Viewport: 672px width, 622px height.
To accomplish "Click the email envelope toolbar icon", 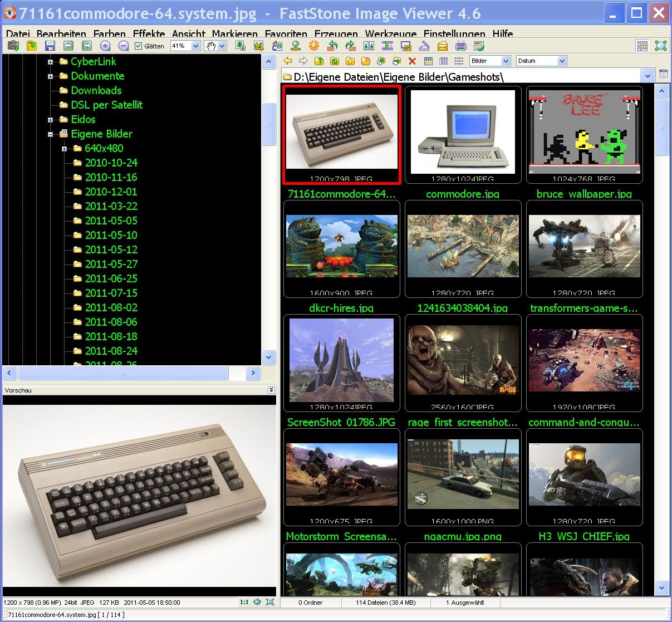I will [442, 46].
